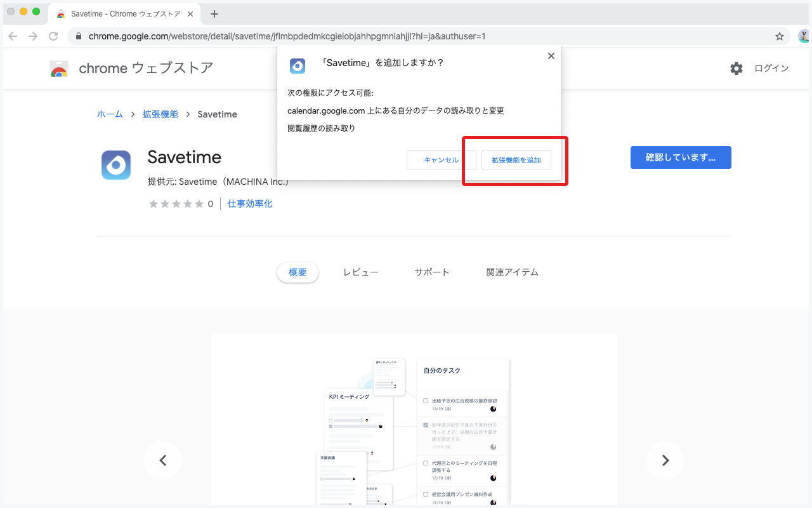Click 提供元: Savetime（MACHINA Inc.） text

[x=218, y=182]
